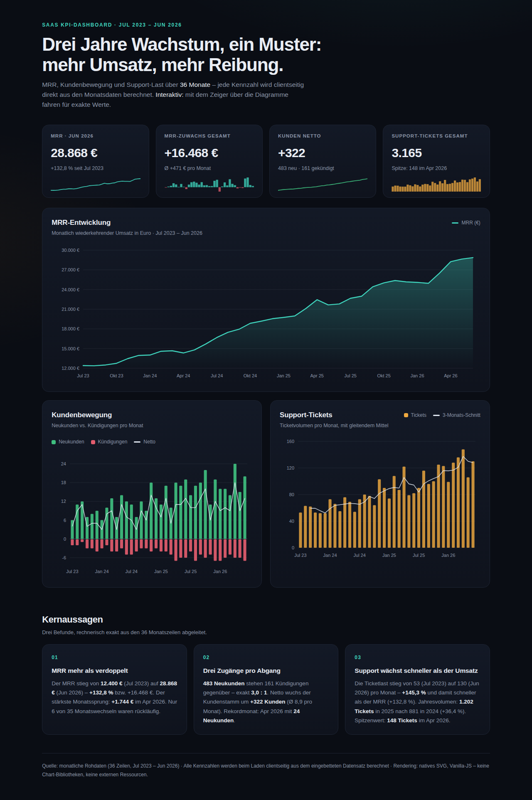The image size is (532, 800).
Task: Click the green Neukunden legend swatch
Action: pos(54,442)
